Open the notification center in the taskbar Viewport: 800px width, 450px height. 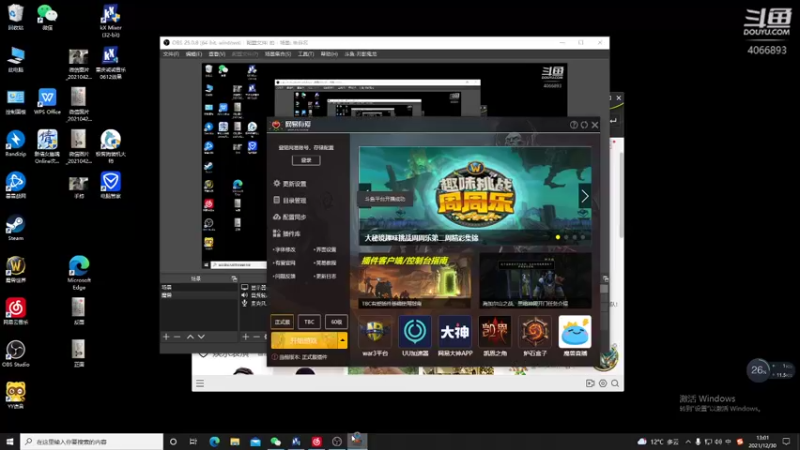click(x=786, y=441)
